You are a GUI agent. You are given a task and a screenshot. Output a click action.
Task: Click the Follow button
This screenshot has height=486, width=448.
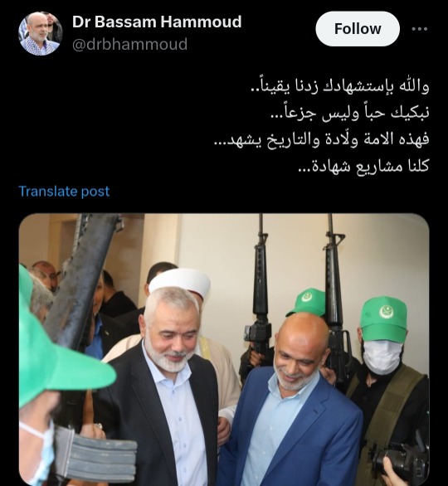pos(358,29)
